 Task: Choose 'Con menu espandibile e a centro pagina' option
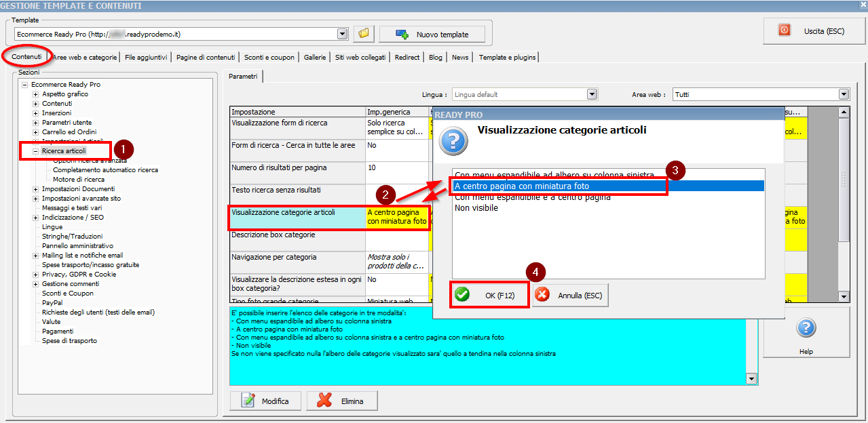(x=609, y=197)
